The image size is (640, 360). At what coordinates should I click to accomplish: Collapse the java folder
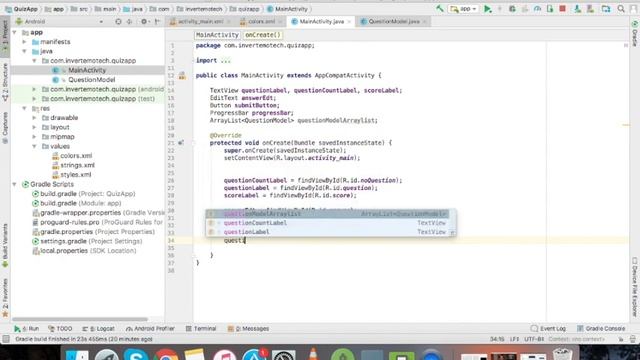pos(24,51)
